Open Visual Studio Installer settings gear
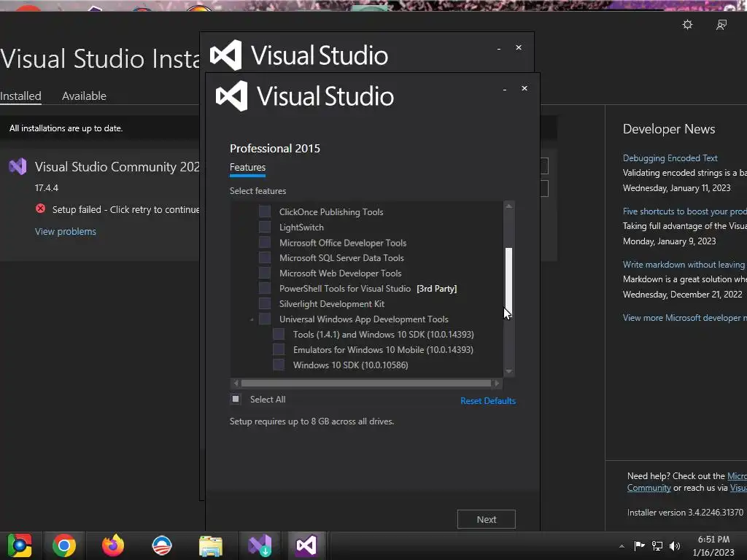747x560 pixels. click(x=687, y=24)
